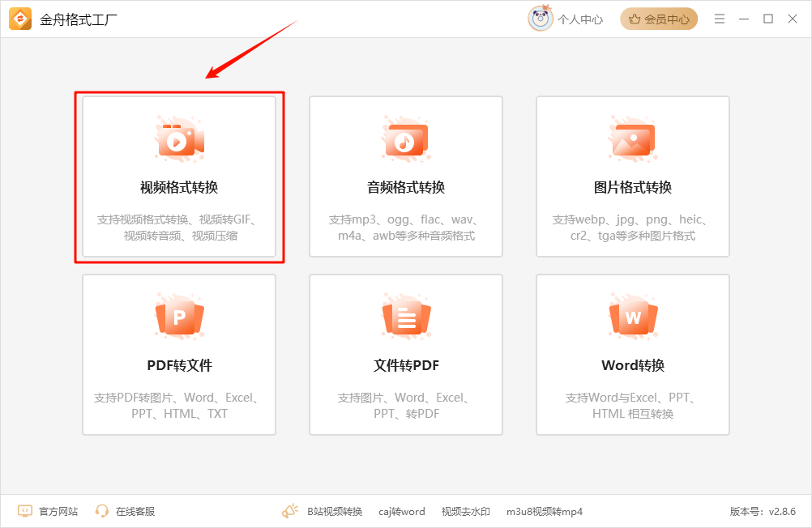This screenshot has height=528, width=812.
Task: Click the video camera icon
Action: (x=179, y=139)
